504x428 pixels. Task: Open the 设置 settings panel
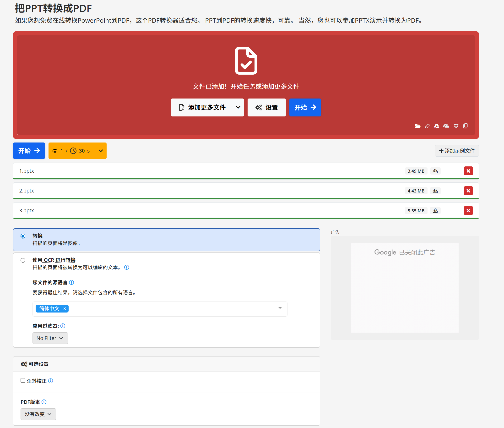point(266,107)
